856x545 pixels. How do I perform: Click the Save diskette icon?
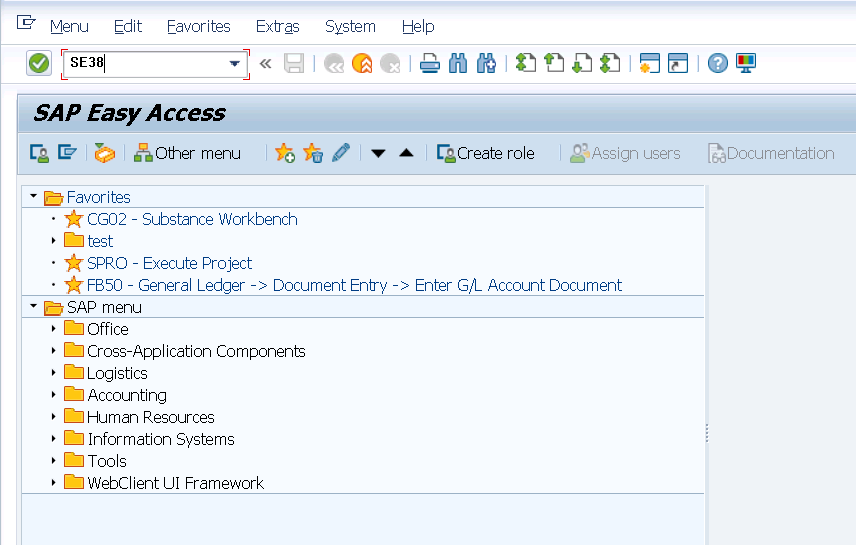point(294,63)
